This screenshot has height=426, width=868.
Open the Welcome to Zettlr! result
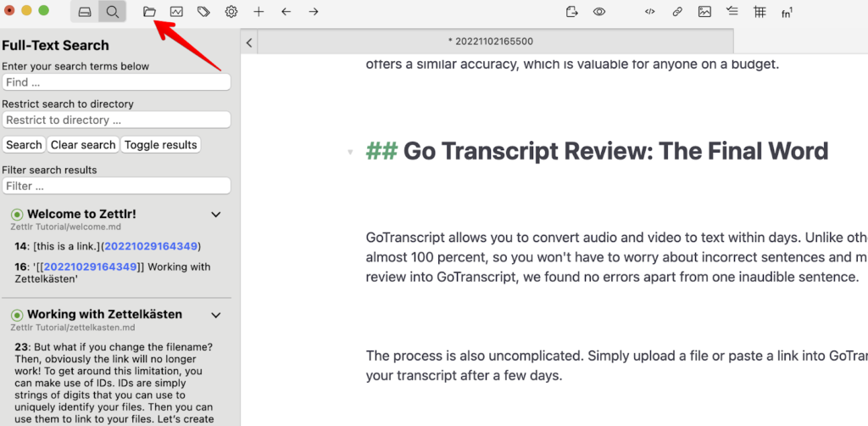tap(81, 215)
